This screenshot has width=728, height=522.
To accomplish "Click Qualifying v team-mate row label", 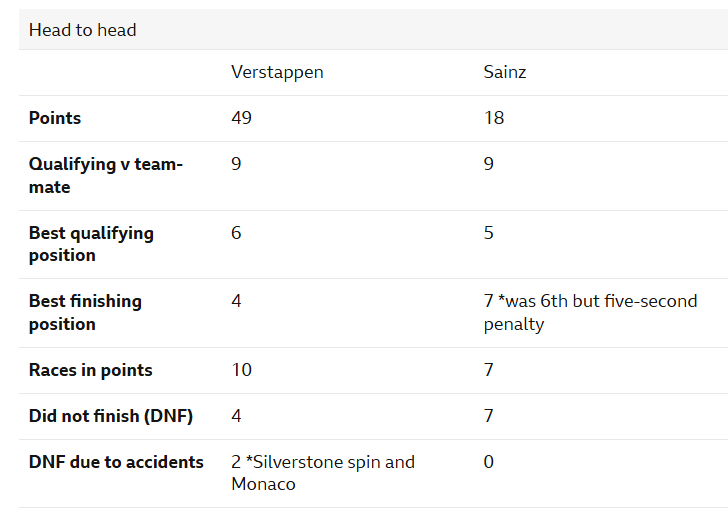I will (x=105, y=175).
